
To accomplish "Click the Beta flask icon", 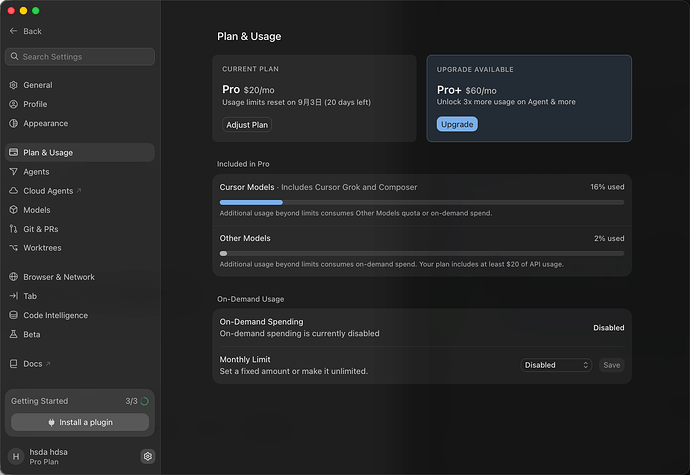I will [x=14, y=334].
